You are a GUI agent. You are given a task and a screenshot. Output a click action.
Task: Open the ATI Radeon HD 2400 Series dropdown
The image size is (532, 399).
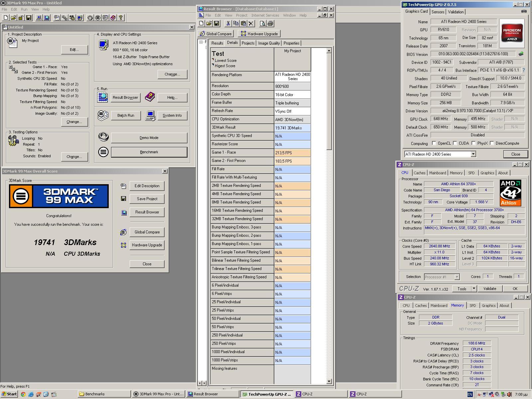(473, 154)
